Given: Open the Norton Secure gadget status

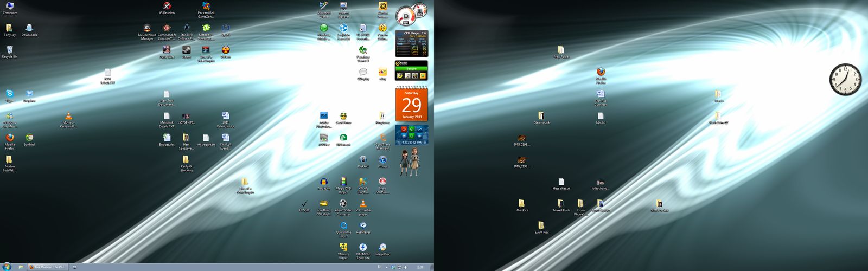Looking at the screenshot, I should [411, 70].
